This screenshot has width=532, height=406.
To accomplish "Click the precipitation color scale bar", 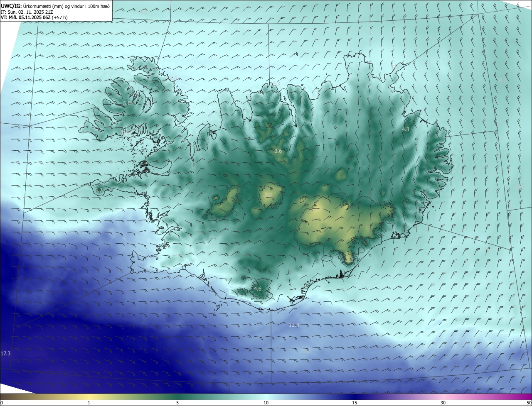I will click(x=266, y=396).
